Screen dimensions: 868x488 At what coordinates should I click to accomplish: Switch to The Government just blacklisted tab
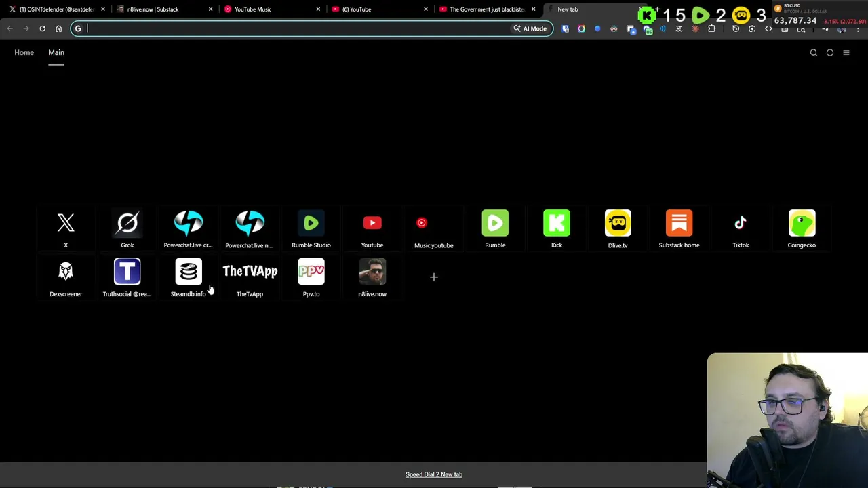click(x=486, y=9)
